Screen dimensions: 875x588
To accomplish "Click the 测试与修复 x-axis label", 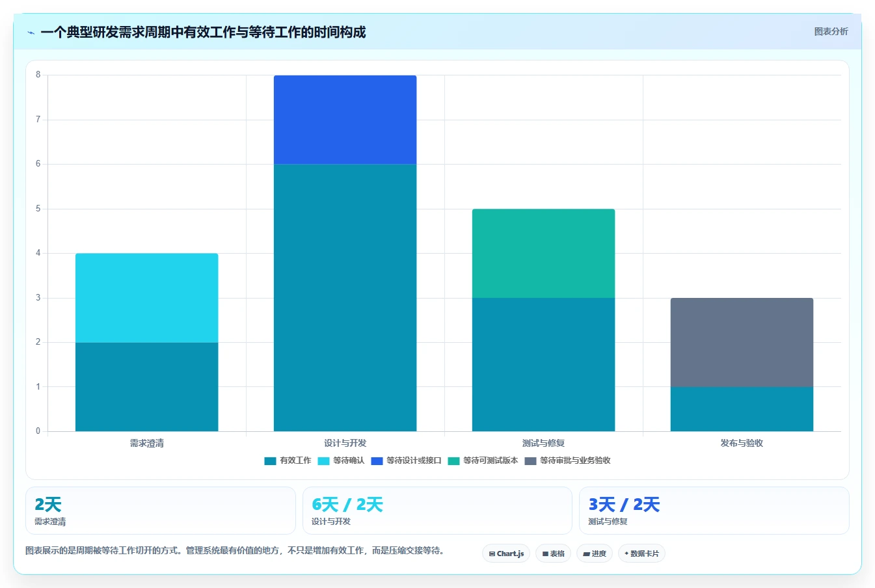I will [x=543, y=443].
